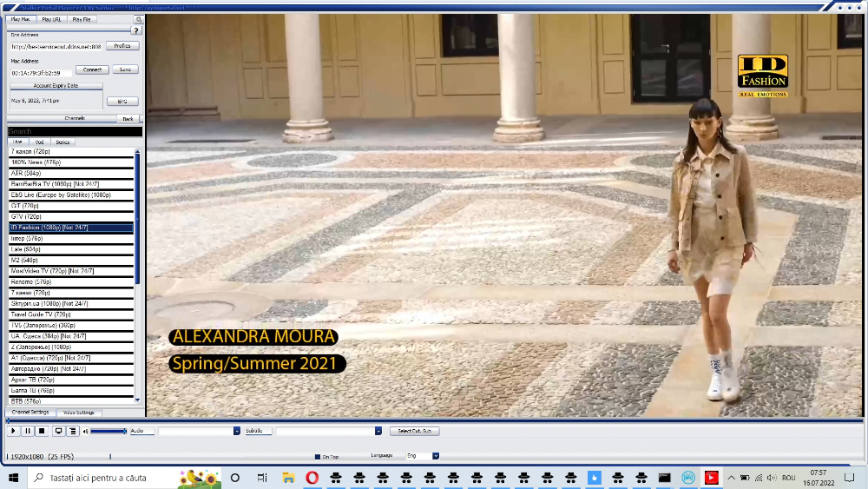
Task: Click the ROU keyboard language indicator
Action: tap(789, 478)
